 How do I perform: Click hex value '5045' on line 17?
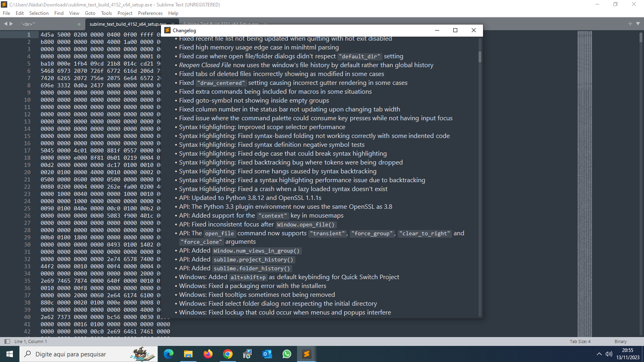click(x=47, y=150)
